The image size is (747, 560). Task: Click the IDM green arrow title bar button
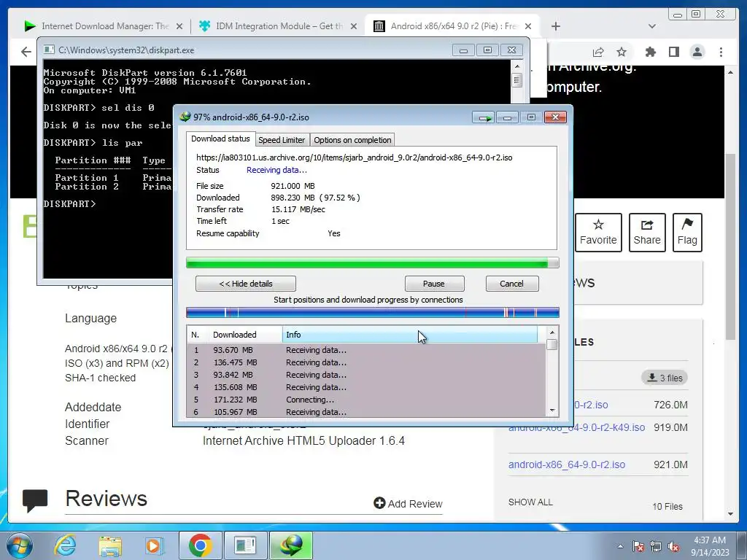pyautogui.click(x=484, y=117)
